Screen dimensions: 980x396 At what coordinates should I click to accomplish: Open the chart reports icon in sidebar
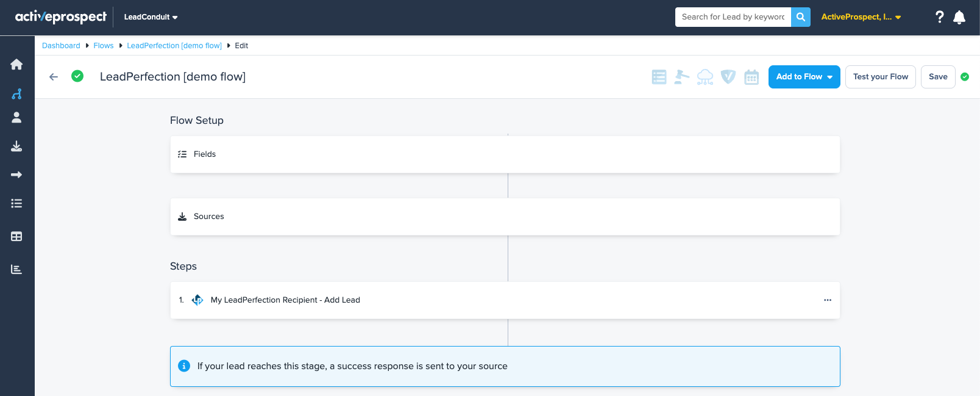pyautogui.click(x=16, y=269)
